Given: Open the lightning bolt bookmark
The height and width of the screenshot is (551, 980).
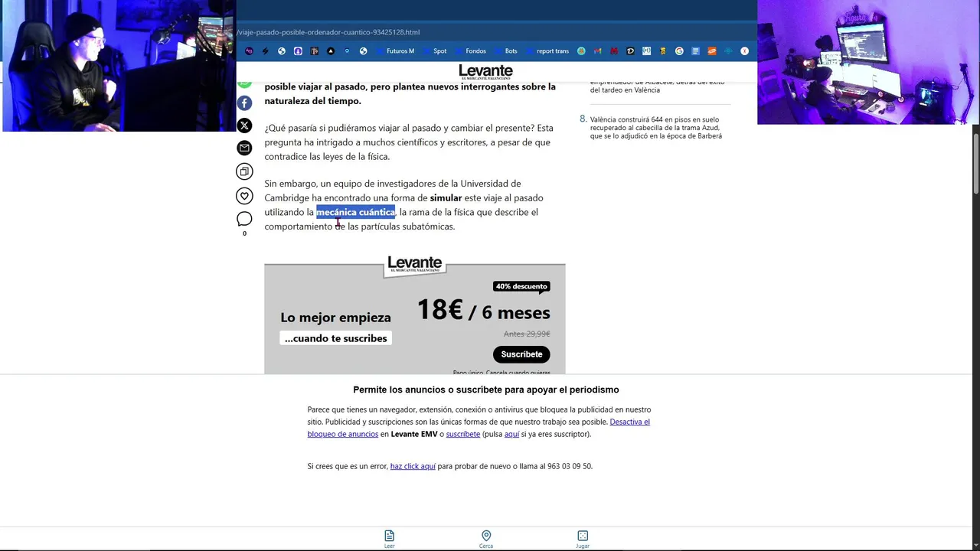Looking at the screenshot, I should click(265, 51).
